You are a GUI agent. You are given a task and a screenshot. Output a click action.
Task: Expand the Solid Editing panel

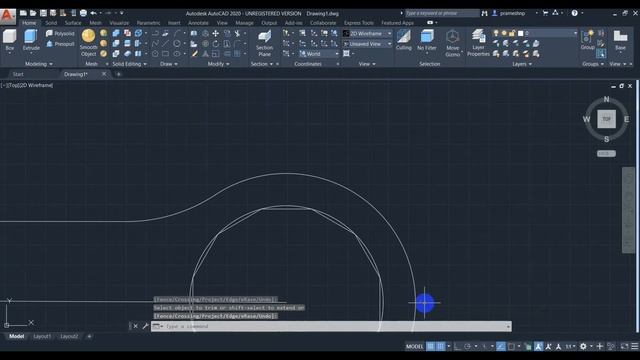[129, 64]
